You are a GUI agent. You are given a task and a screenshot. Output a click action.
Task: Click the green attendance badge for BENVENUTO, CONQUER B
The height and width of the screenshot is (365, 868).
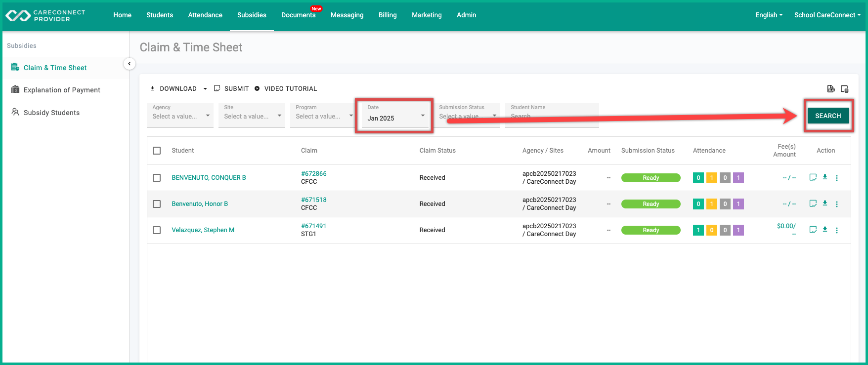[698, 178]
